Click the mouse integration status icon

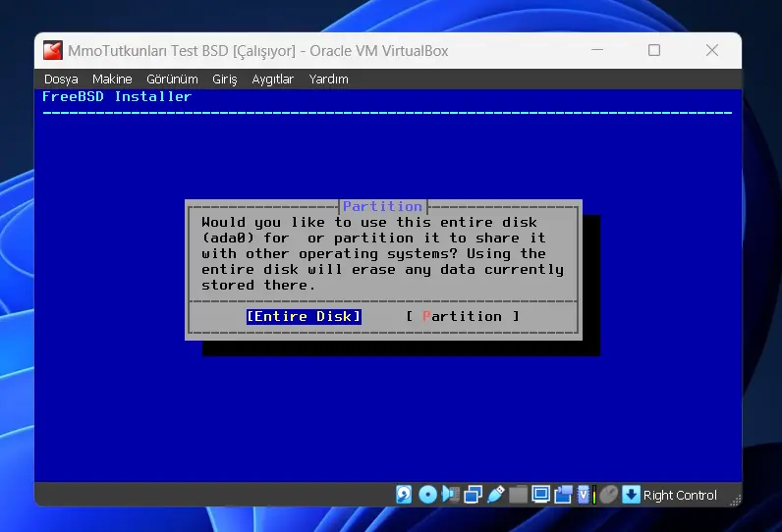(608, 495)
